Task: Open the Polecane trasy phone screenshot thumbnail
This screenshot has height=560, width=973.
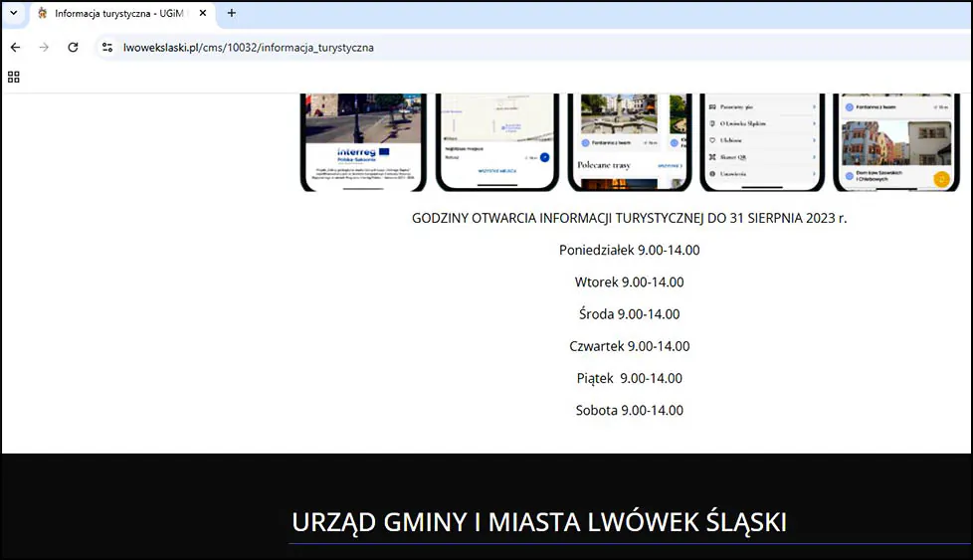Action: (x=630, y=142)
